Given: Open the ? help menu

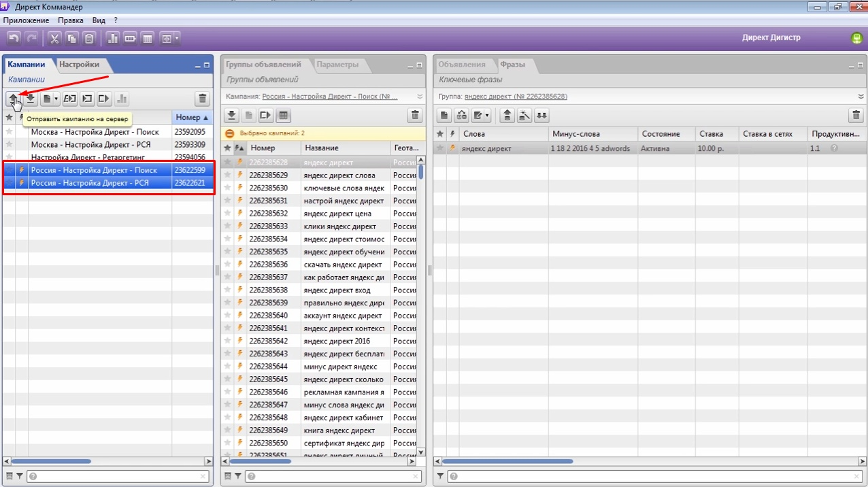Looking at the screenshot, I should [x=116, y=20].
